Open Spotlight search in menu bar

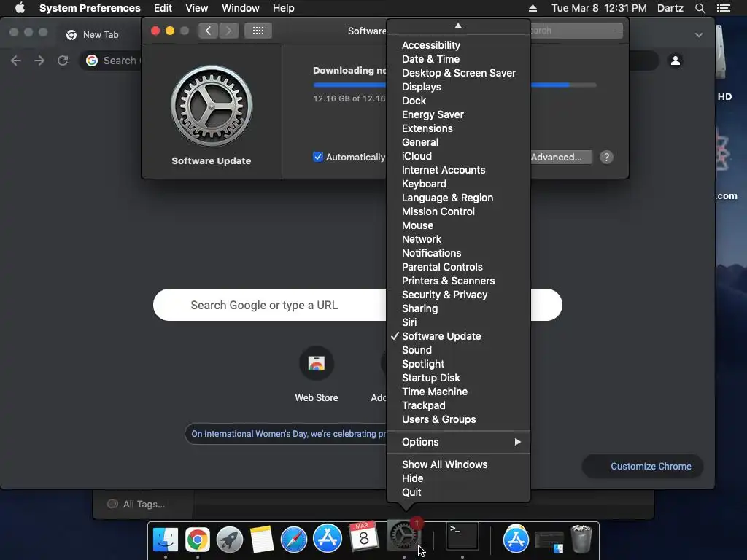click(x=700, y=8)
